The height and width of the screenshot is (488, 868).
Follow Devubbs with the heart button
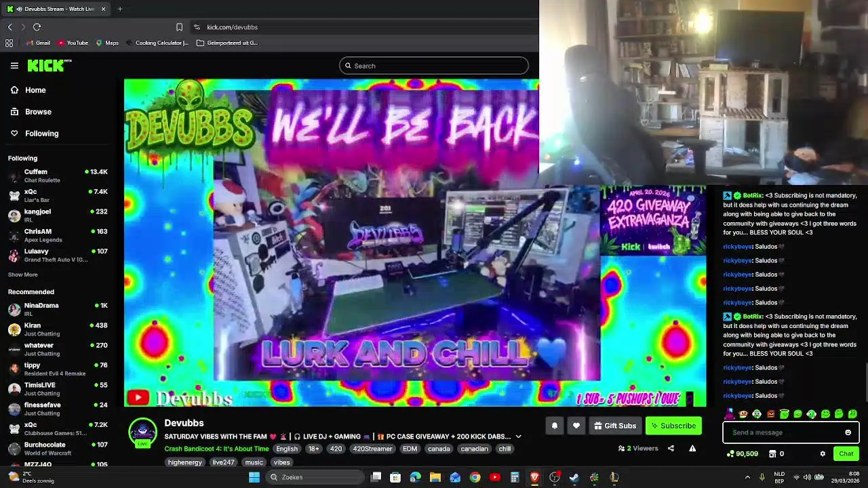pos(576,426)
